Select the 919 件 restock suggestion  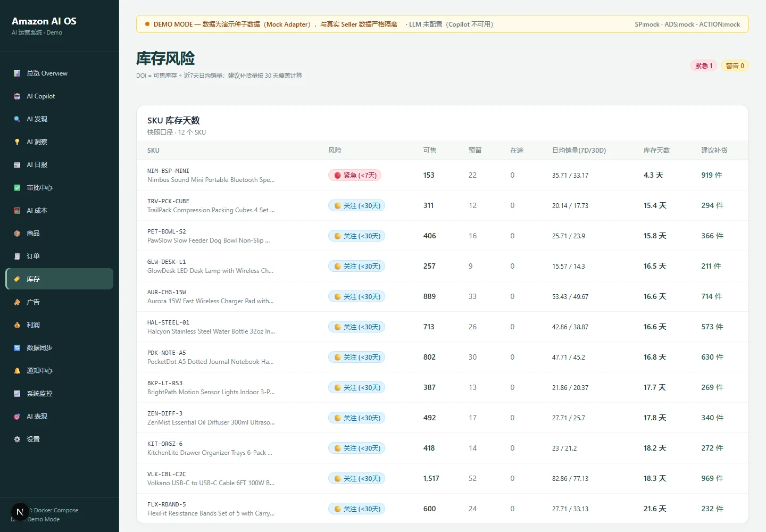tap(712, 175)
